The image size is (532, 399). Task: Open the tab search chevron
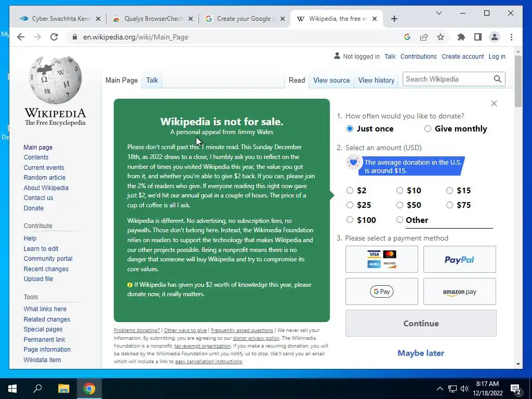point(438,13)
